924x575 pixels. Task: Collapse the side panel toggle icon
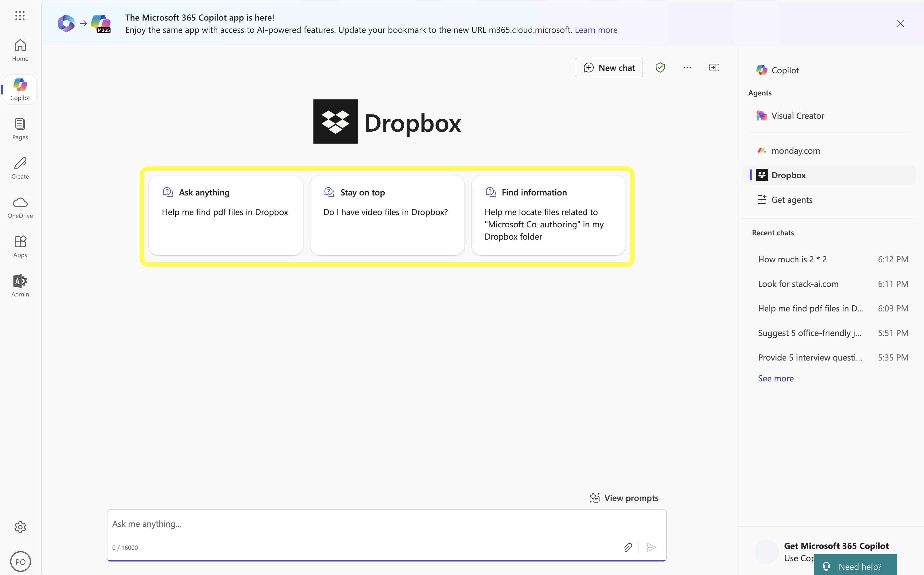point(714,68)
